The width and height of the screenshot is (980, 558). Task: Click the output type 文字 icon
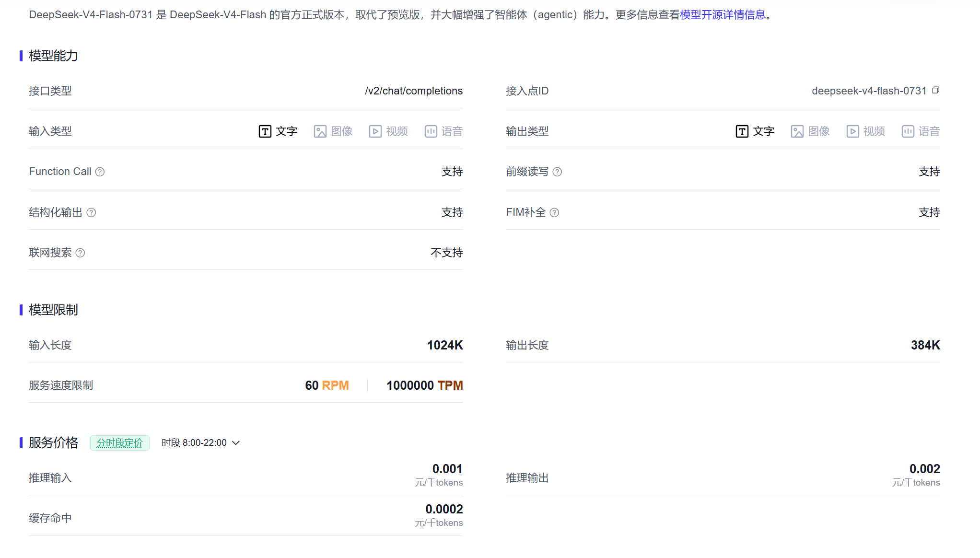pyautogui.click(x=742, y=131)
